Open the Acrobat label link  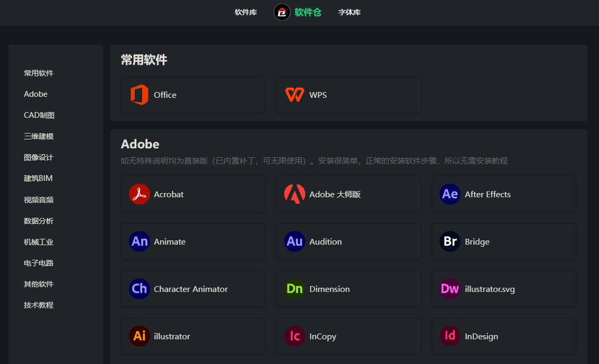[x=168, y=194]
